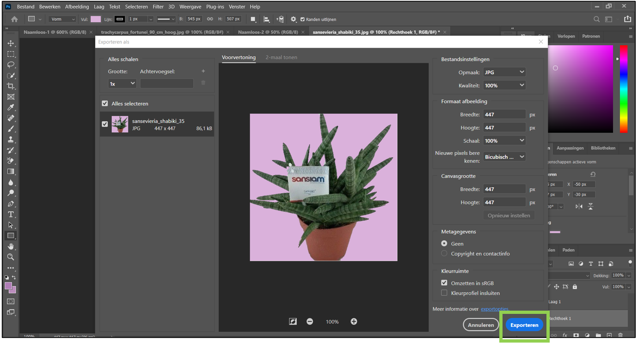Enable Kleurprofiel insluiten checkbox
The image size is (644, 343).
click(x=444, y=293)
